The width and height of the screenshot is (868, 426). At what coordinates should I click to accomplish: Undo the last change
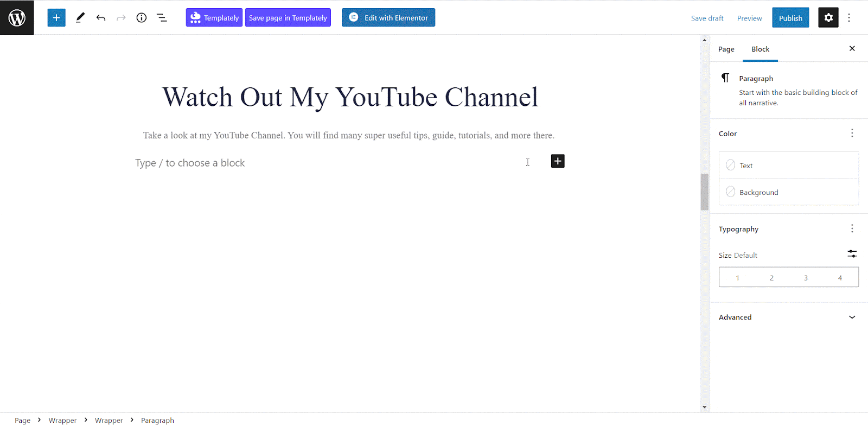pos(101,17)
